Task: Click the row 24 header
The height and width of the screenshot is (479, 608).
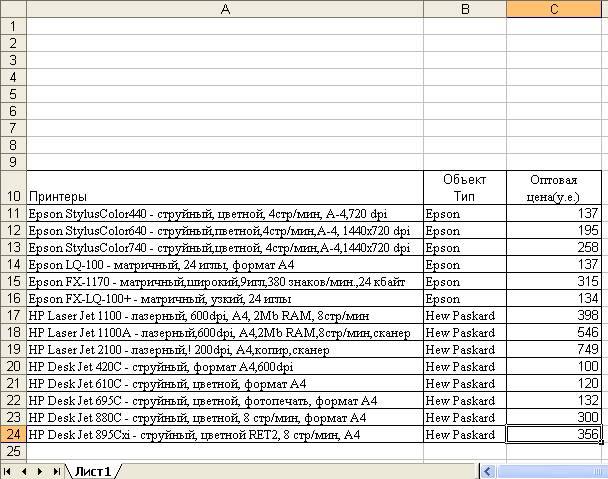Action: [x=12, y=435]
